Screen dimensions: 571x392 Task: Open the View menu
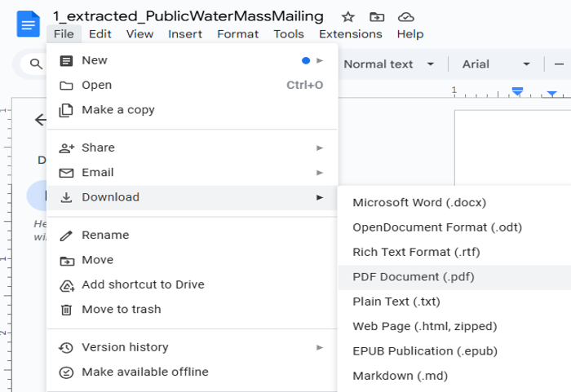tap(139, 34)
